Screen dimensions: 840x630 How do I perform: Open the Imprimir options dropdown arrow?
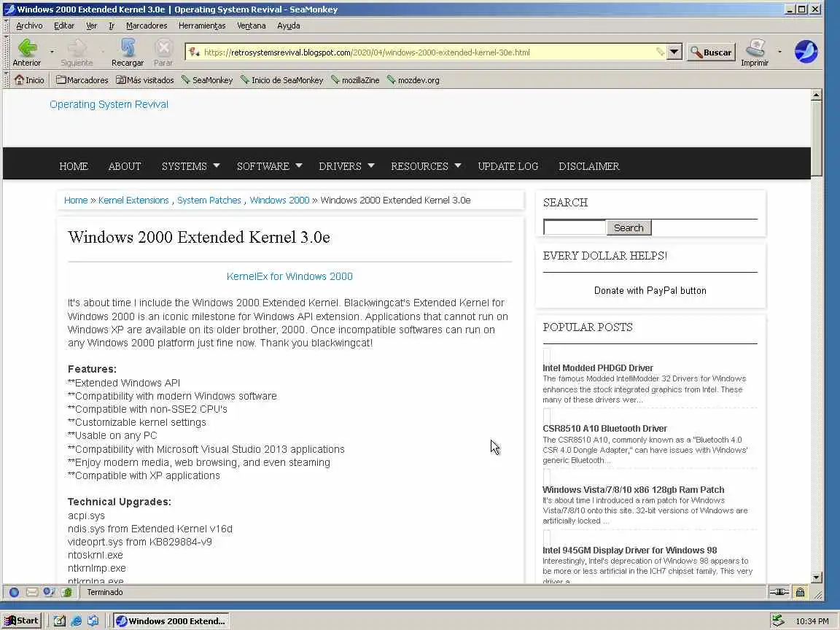pos(779,52)
